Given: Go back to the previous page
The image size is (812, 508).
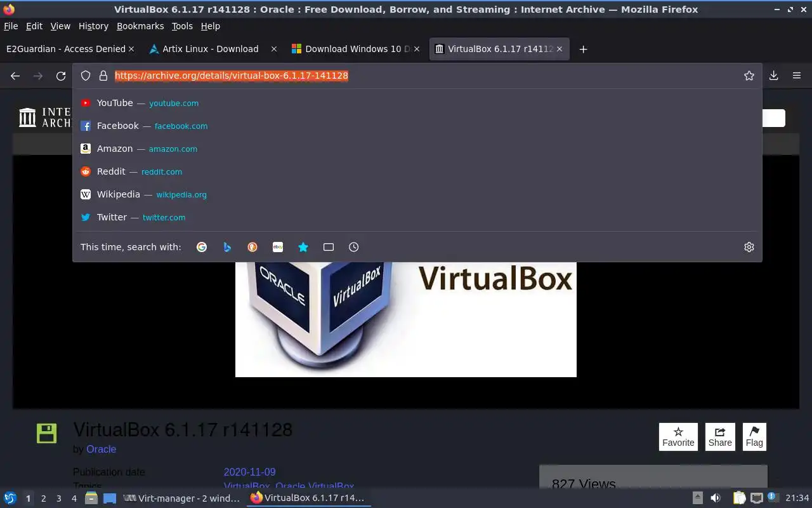Looking at the screenshot, I should point(15,76).
